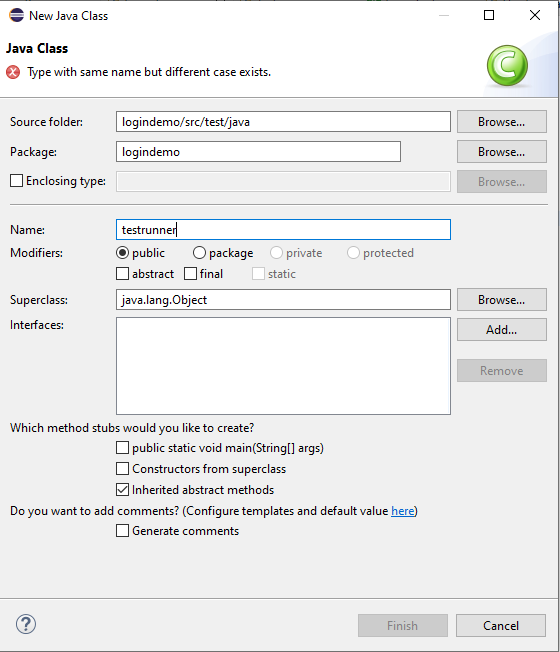Maximize the New Java Class dialog
This screenshot has width=560, height=652.
click(x=489, y=15)
